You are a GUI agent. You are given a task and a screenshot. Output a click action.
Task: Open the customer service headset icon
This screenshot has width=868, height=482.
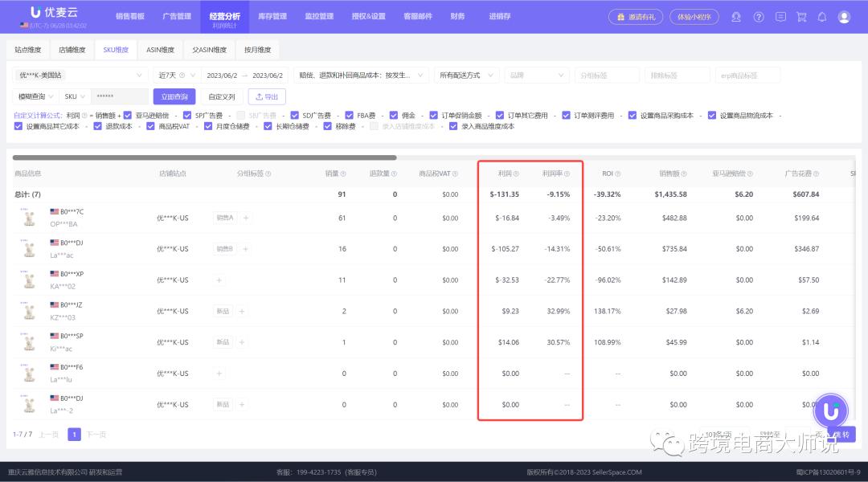point(736,17)
